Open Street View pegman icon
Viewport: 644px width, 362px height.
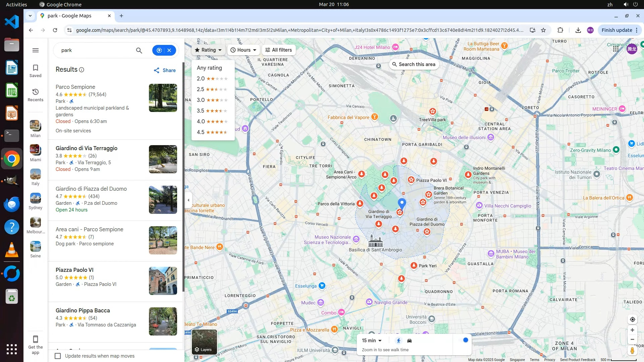tap(632, 351)
